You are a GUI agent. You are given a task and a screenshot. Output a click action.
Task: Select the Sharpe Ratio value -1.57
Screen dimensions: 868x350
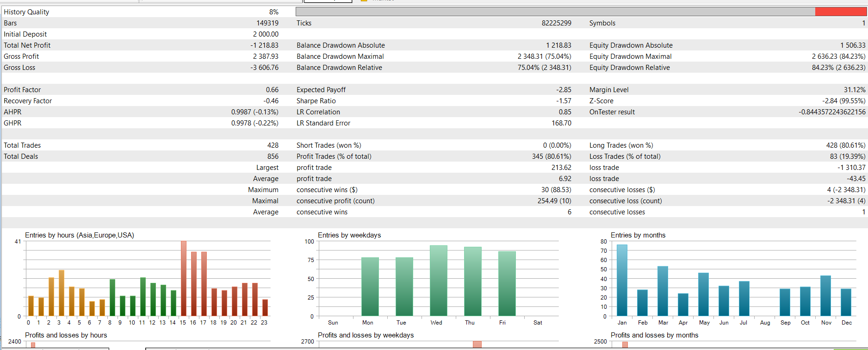pyautogui.click(x=564, y=101)
